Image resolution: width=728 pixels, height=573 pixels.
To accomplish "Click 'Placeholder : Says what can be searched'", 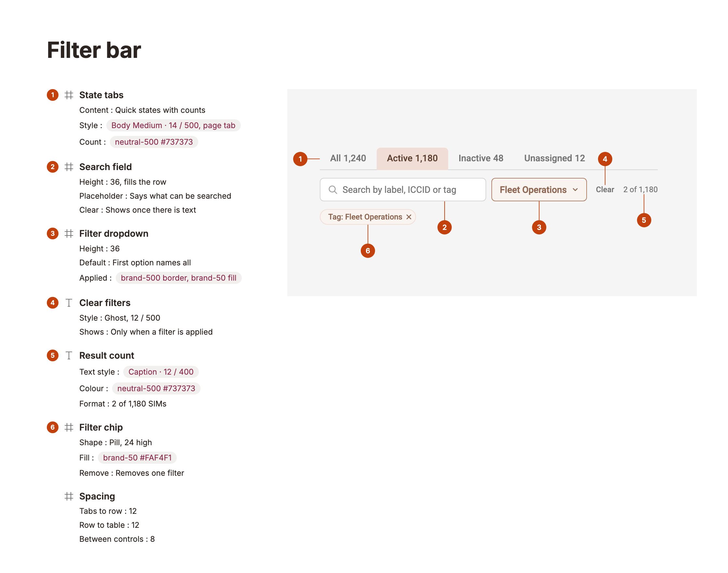I will point(155,196).
